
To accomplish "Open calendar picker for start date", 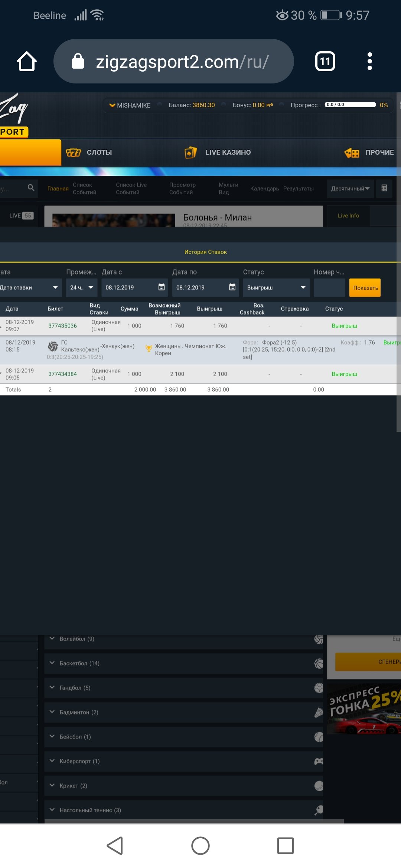I will [x=162, y=287].
